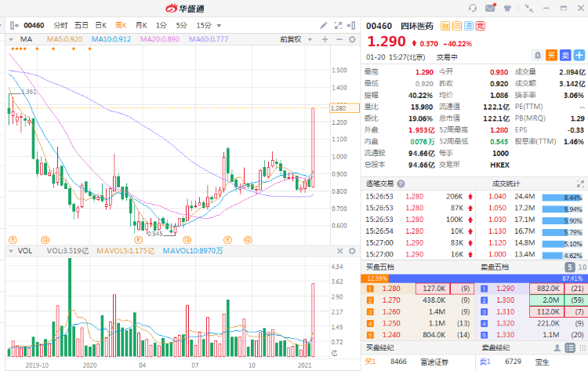Click E event marker nearest the 04 axis label
Screen dimensions: 588x371
click(139, 240)
